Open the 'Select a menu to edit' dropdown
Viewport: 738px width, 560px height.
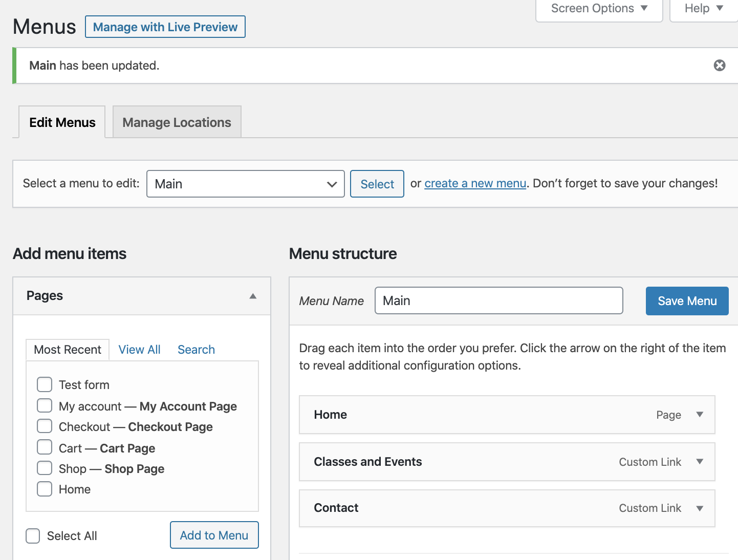click(245, 184)
